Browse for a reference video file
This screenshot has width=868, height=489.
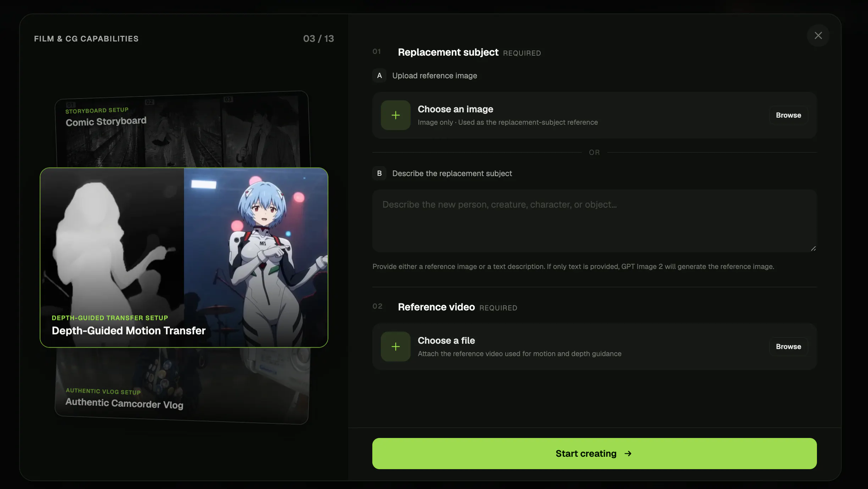pyautogui.click(x=788, y=347)
